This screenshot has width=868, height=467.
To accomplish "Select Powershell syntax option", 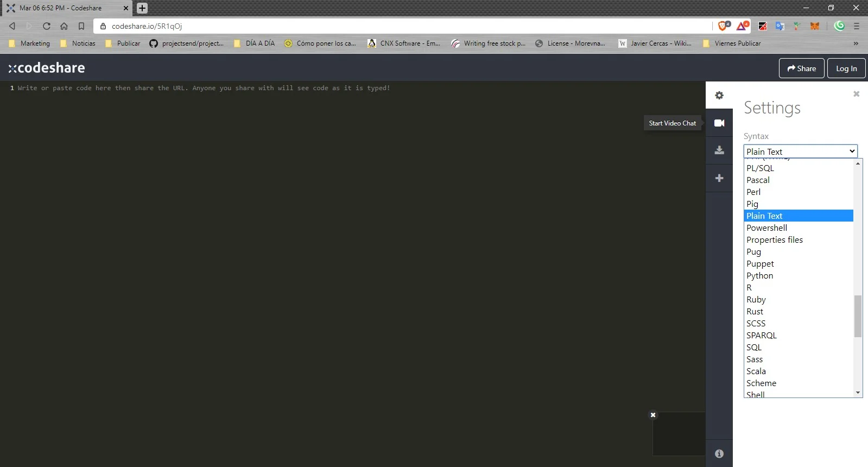I will coord(799,228).
